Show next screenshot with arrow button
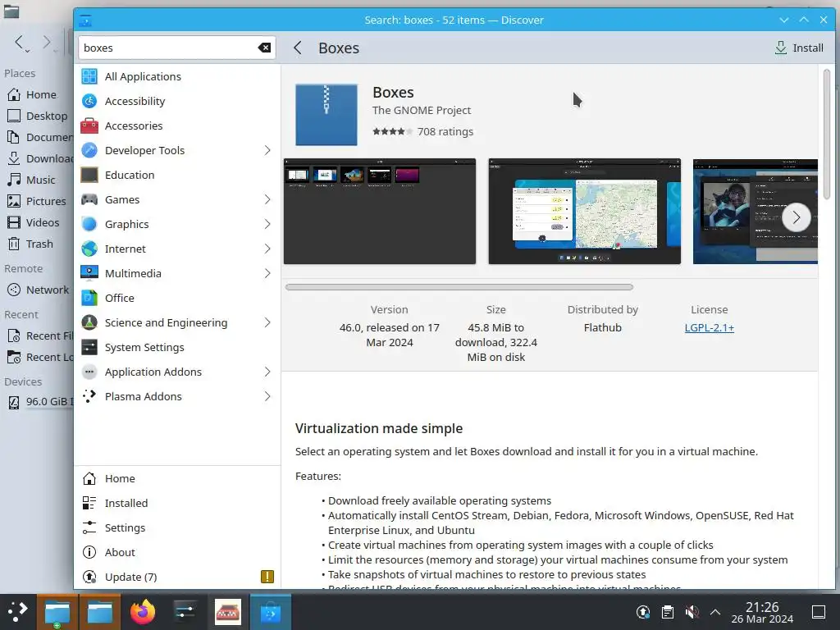 coord(796,217)
